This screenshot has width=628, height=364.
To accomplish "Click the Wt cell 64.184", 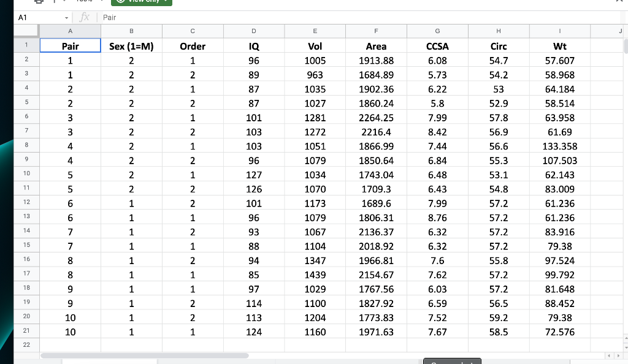I will 560,89.
